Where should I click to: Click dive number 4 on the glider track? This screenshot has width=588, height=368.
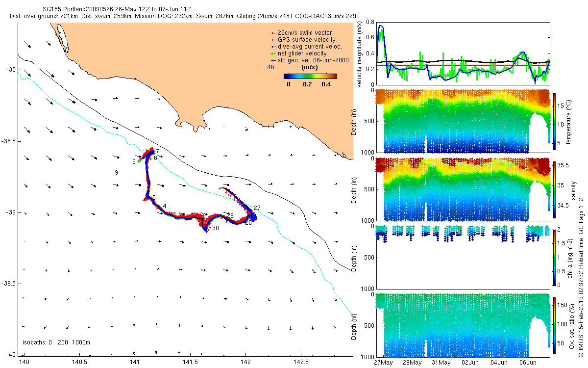pyautogui.click(x=165, y=206)
